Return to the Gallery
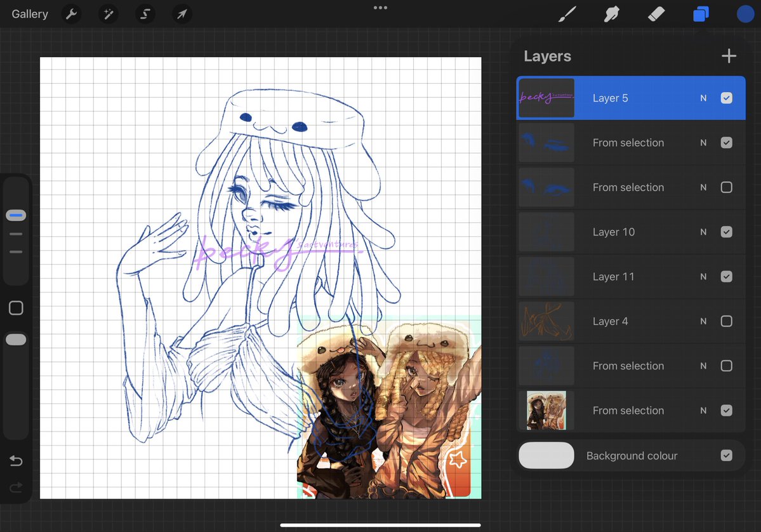 tap(30, 14)
